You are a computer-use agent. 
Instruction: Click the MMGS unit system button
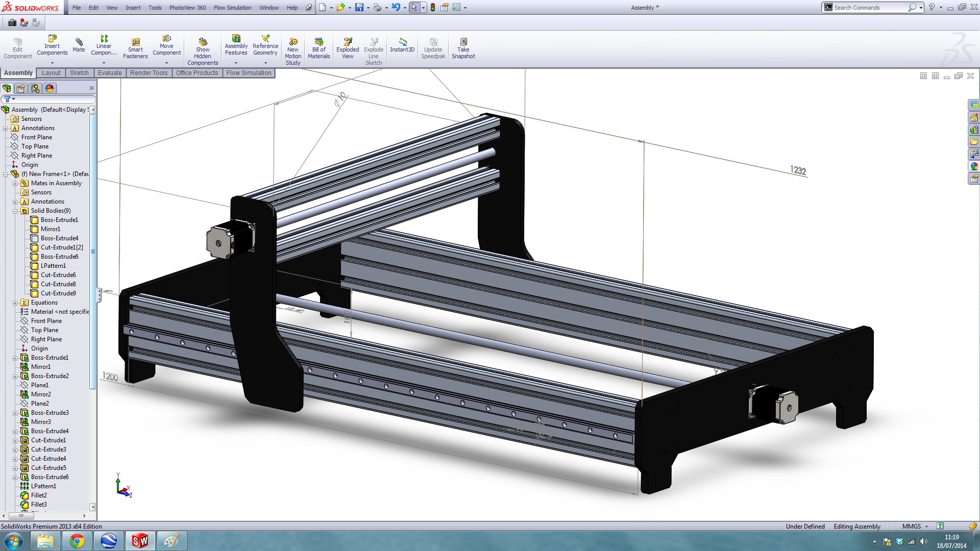pyautogui.click(x=912, y=527)
